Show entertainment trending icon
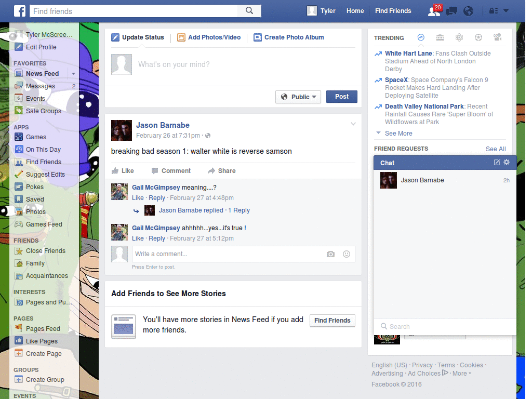Viewport: 532px width, 399px height. tap(498, 37)
